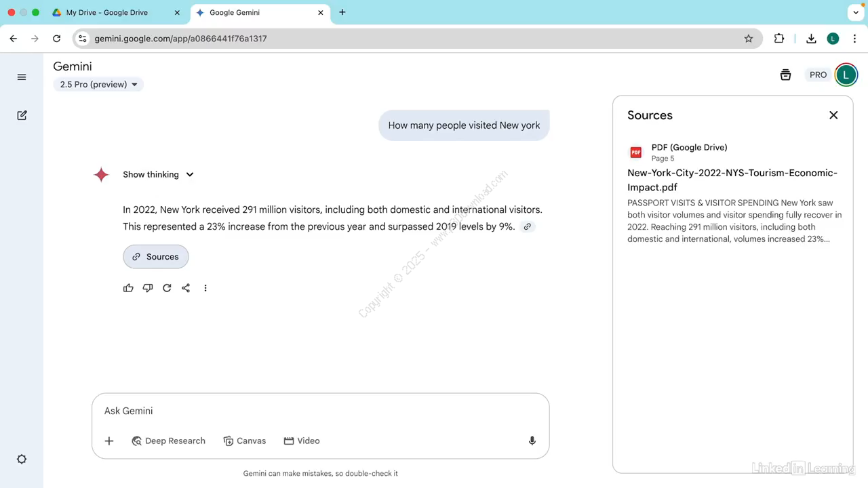The width and height of the screenshot is (868, 488).
Task: Click the Gemini title text
Action: [73, 66]
